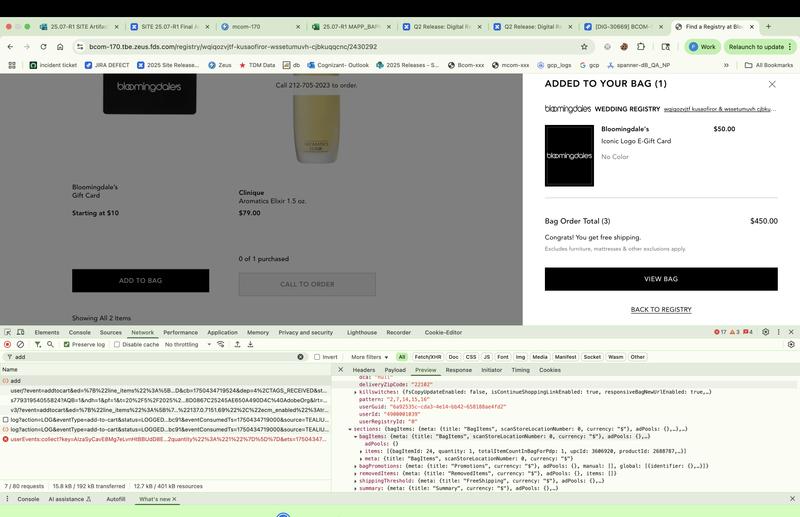Filter requests by Fetch/XHR type
The height and width of the screenshot is (517, 800).
pos(428,357)
